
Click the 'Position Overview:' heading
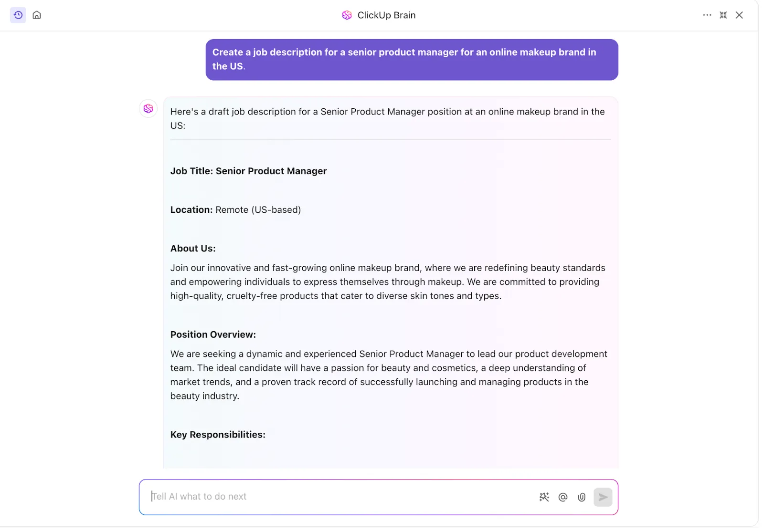pos(213,334)
